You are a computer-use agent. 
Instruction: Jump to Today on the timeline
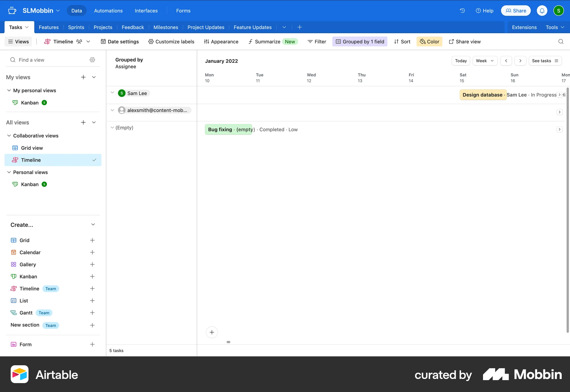(x=460, y=61)
